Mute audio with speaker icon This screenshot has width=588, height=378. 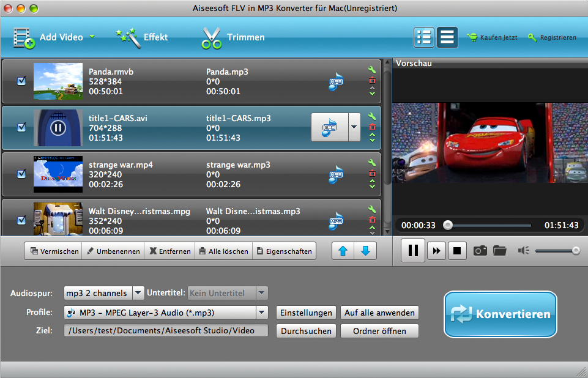(x=524, y=251)
